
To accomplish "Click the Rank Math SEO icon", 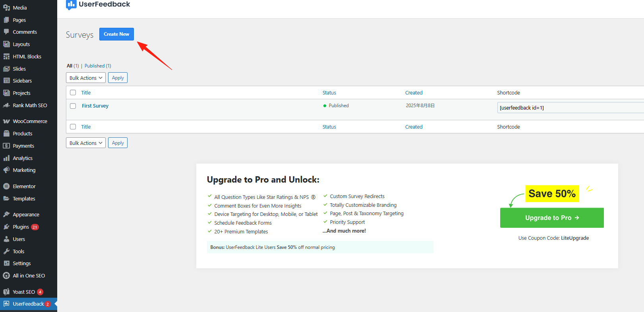I will (x=6, y=106).
